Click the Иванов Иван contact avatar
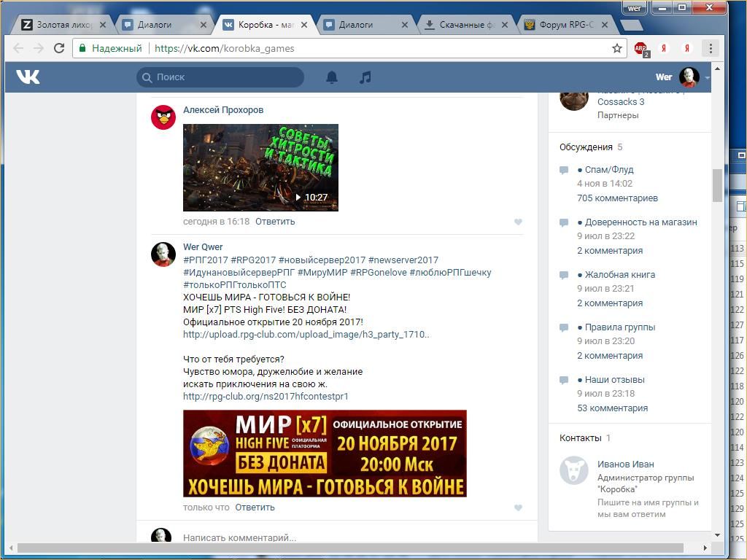Screen dimensions: 747x560 574,470
